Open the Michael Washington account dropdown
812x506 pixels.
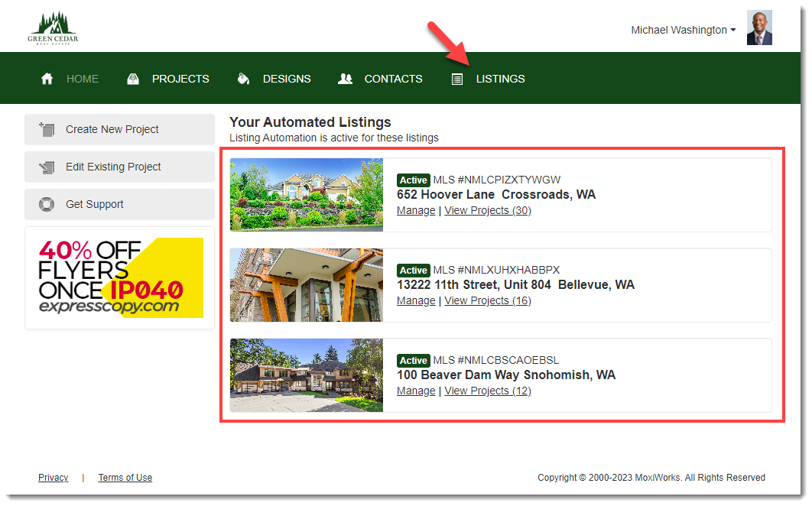coord(682,30)
